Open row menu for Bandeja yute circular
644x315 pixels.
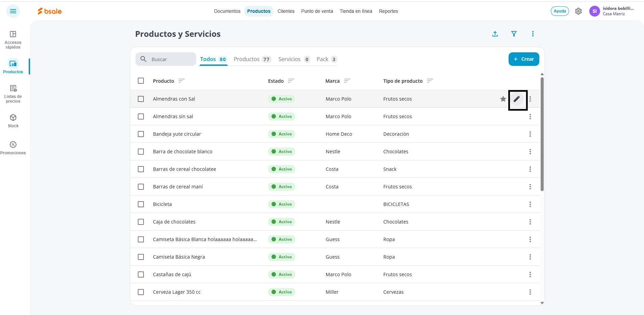(x=530, y=134)
